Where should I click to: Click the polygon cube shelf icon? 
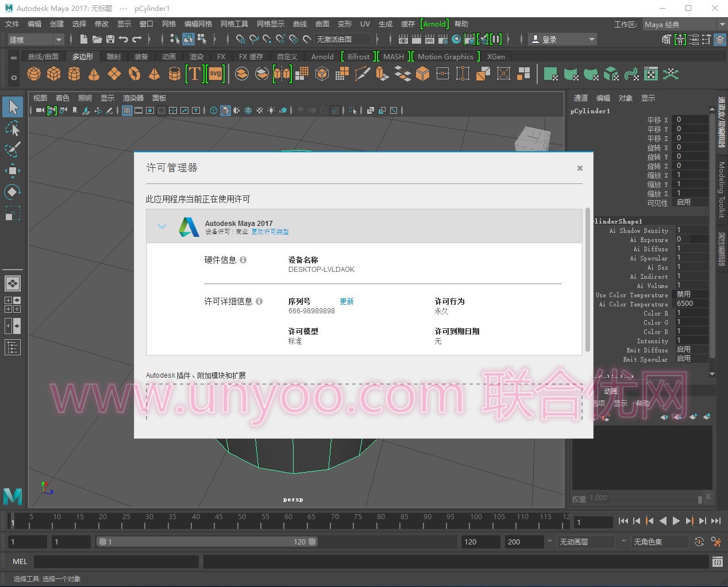tap(54, 74)
